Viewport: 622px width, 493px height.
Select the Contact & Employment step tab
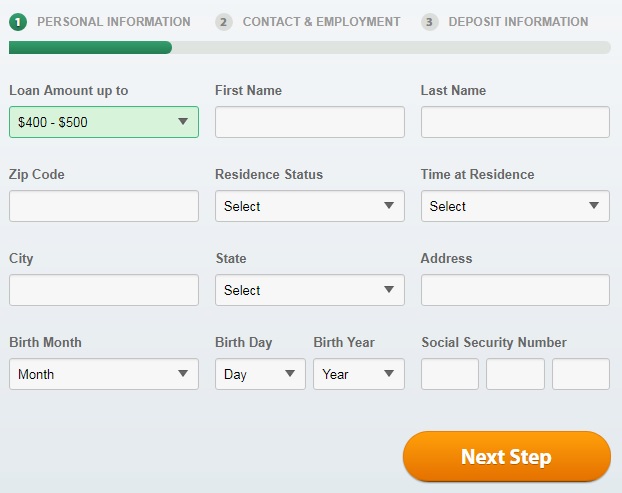click(321, 22)
